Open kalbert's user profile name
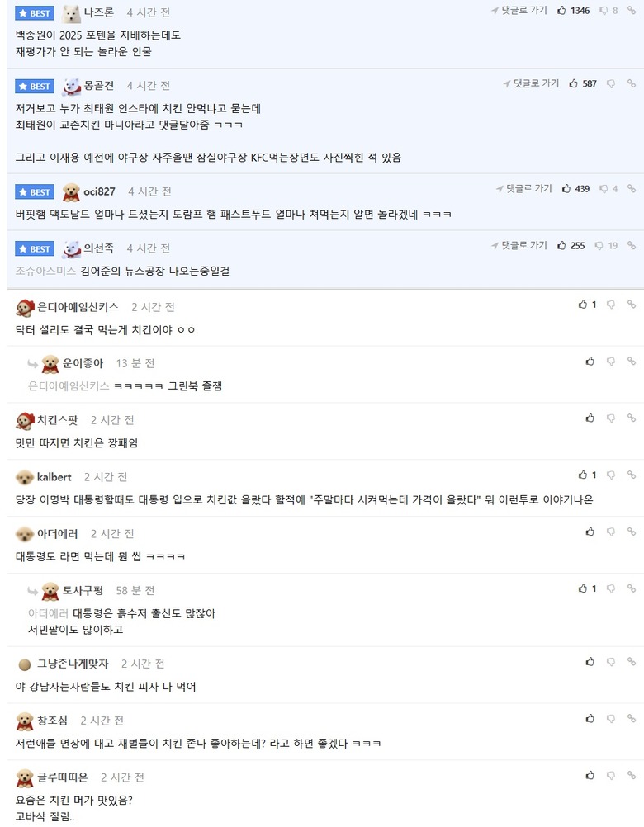This screenshot has width=644, height=827. pos(54,477)
